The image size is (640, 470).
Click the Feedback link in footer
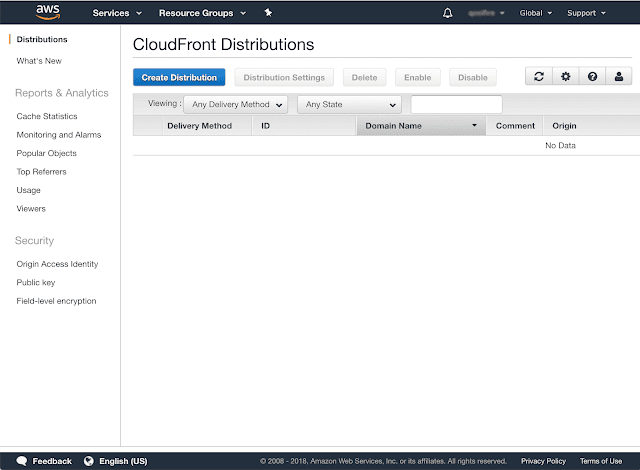coord(52,461)
